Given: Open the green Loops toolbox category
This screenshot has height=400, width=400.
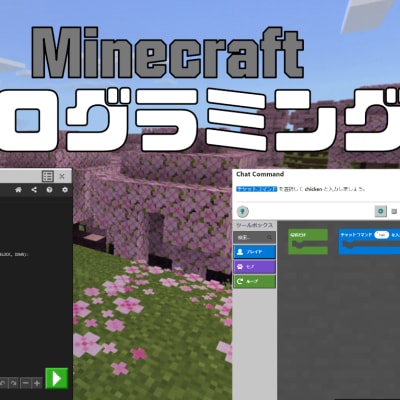Looking at the screenshot, I should point(254,281).
